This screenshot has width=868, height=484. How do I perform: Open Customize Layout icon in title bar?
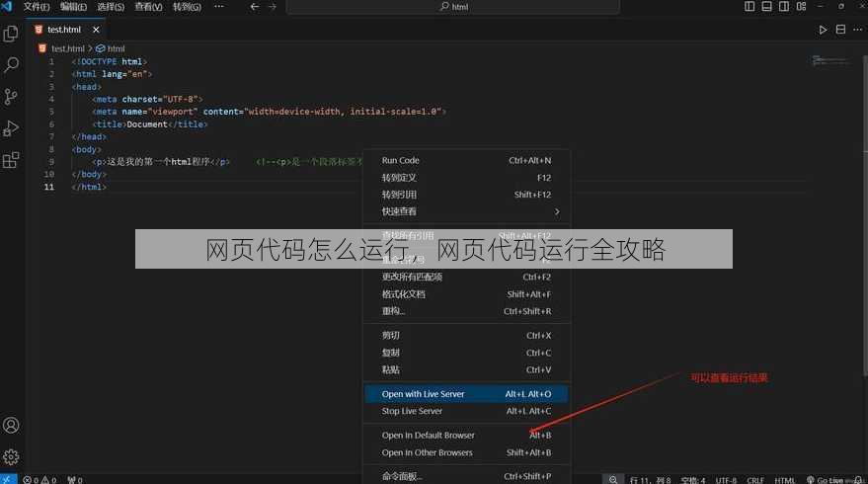pyautogui.click(x=801, y=6)
